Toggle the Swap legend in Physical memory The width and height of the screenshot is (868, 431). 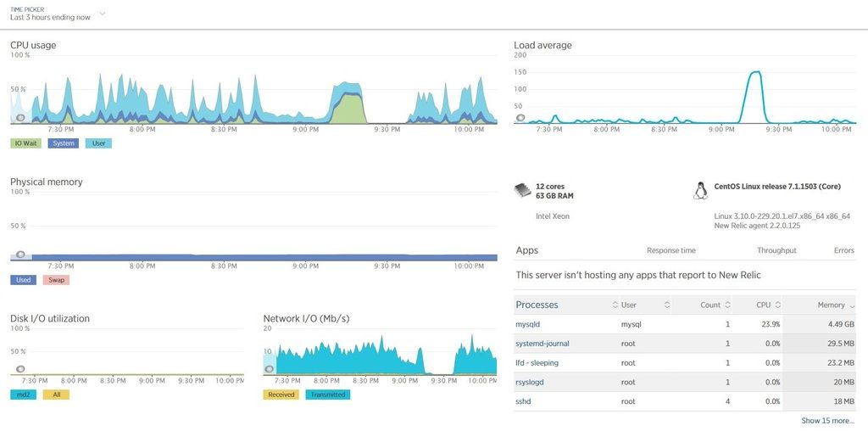click(x=56, y=280)
